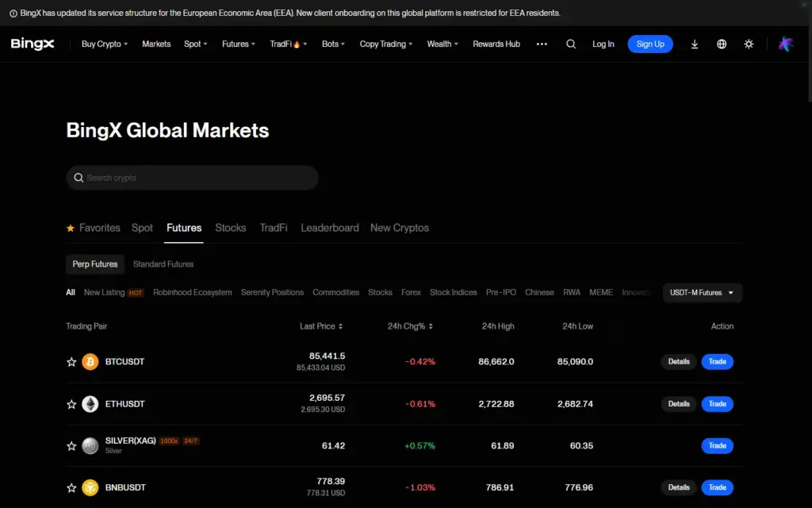Expand the Wealth dropdown

[442, 44]
